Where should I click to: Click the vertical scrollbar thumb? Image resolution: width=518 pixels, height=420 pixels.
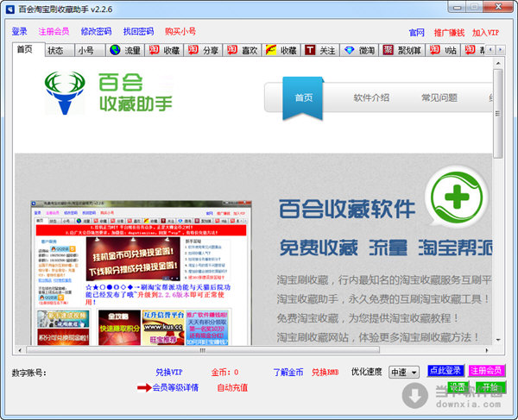498,114
